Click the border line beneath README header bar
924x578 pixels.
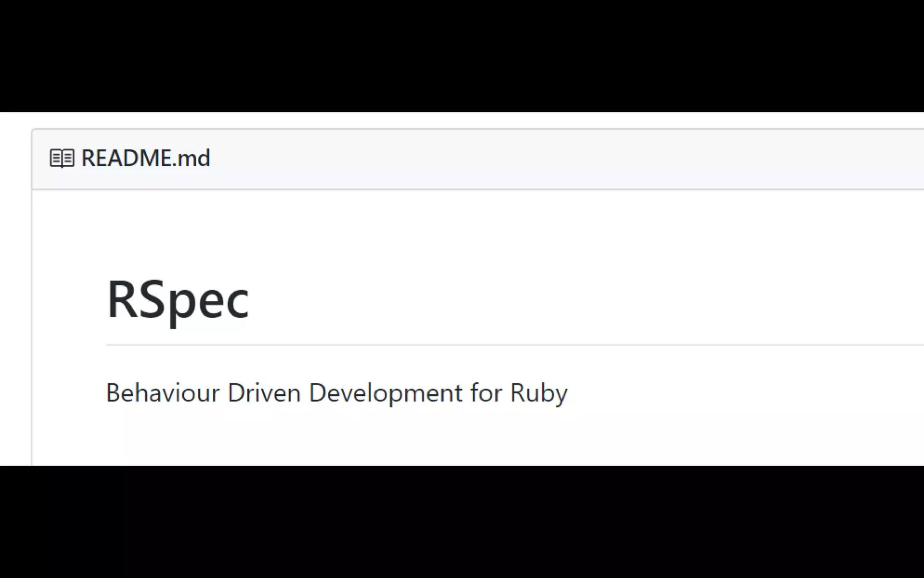(x=481, y=189)
